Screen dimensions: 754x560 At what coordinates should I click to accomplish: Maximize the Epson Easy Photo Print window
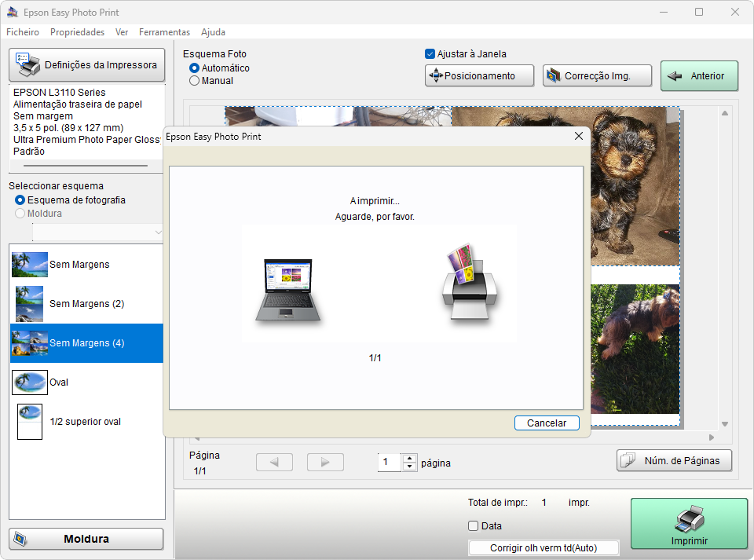click(699, 12)
